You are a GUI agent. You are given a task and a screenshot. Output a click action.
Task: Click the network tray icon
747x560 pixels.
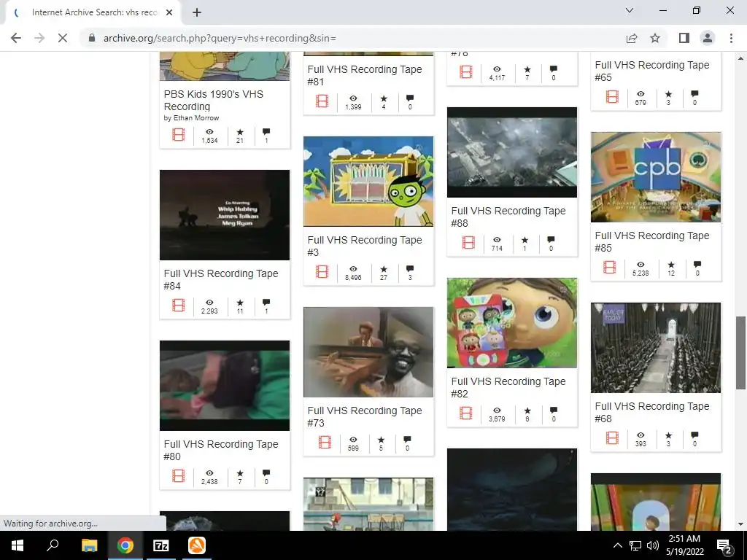(635, 545)
